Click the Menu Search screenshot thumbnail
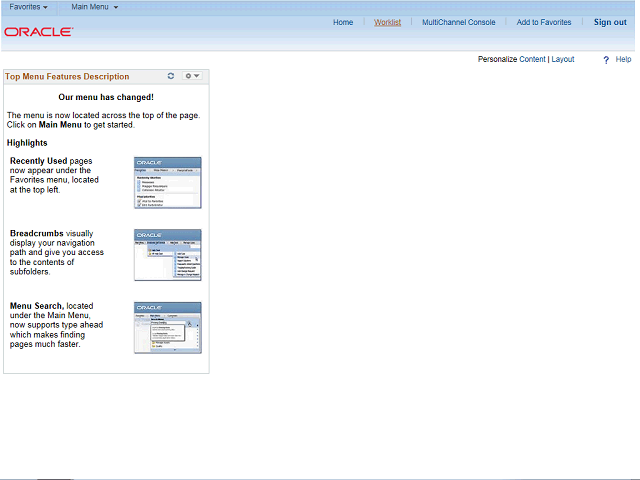 click(x=168, y=327)
